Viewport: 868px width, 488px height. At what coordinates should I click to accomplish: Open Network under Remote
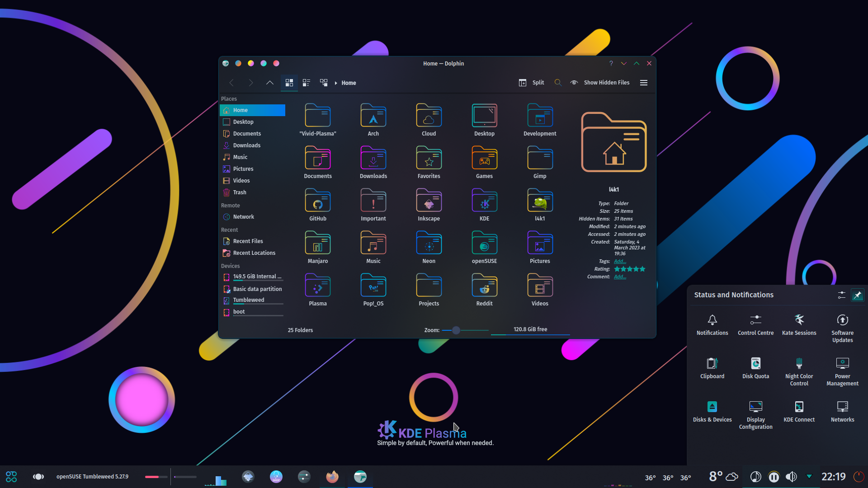(252, 217)
